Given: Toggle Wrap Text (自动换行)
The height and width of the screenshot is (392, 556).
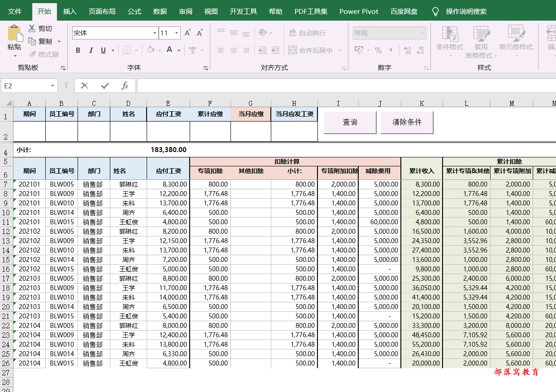Looking at the screenshot, I should pos(307,33).
